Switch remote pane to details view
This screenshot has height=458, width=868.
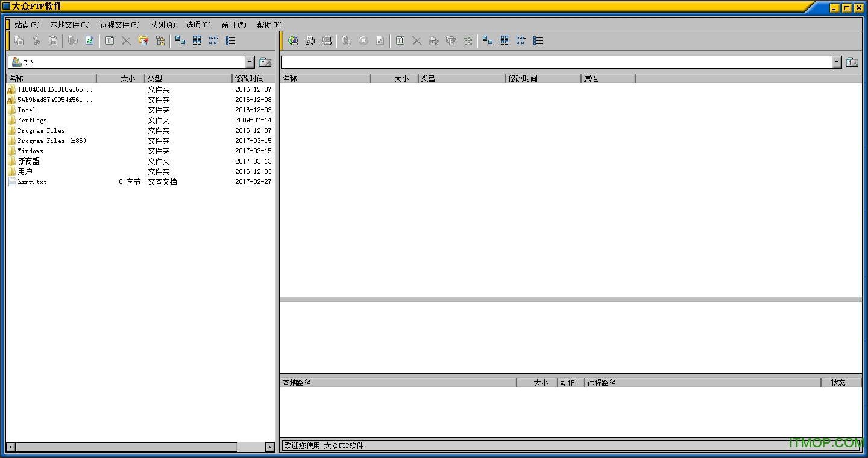pos(538,40)
